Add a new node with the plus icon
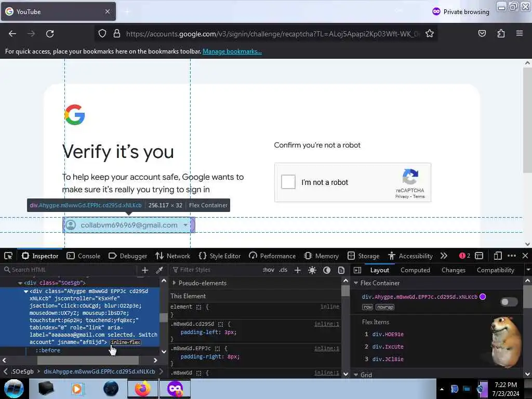This screenshot has height=399, width=532. [145, 270]
